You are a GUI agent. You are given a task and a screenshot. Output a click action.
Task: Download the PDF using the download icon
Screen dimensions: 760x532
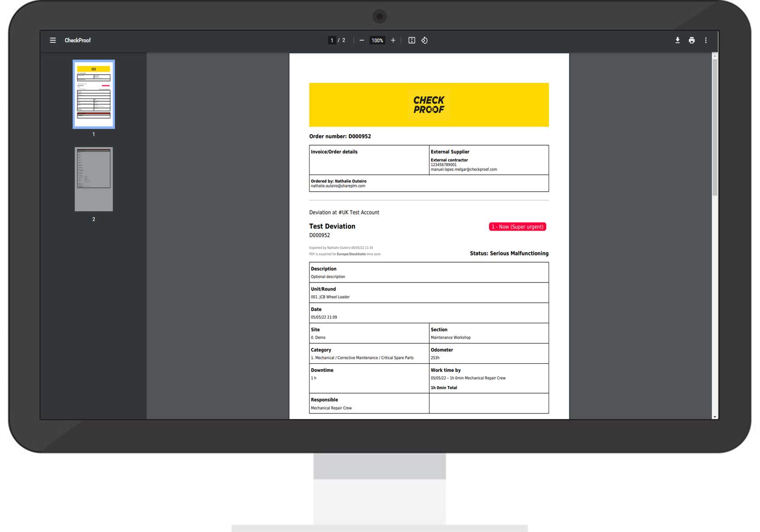point(677,40)
